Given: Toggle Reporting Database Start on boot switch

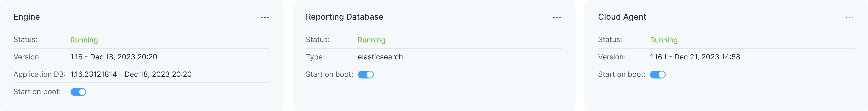Looking at the screenshot, I should [366, 75].
